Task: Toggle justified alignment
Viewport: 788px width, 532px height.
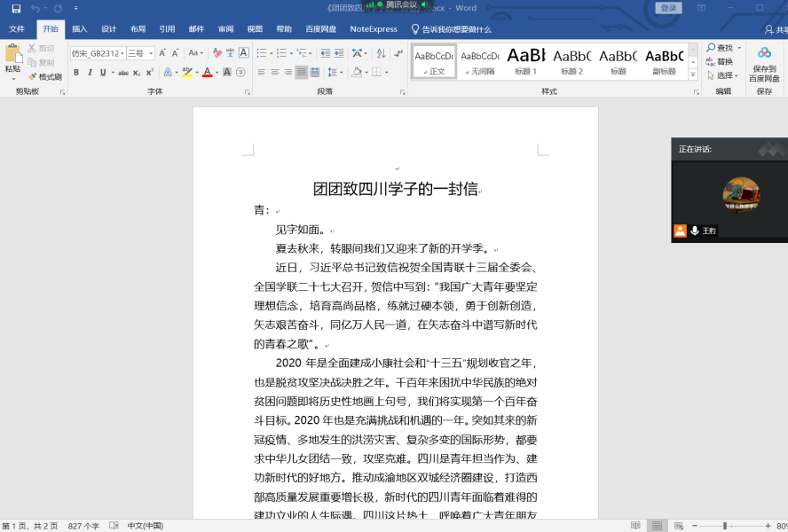Action: [x=301, y=73]
